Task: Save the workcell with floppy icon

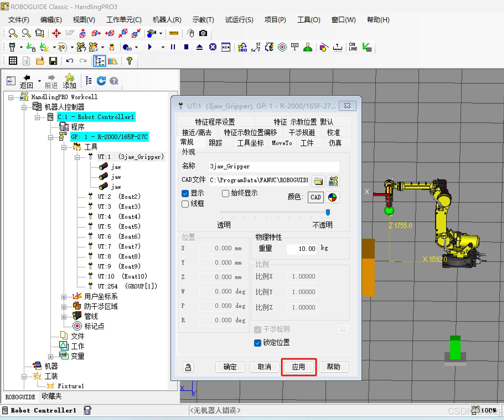Action: pyautogui.click(x=53, y=61)
